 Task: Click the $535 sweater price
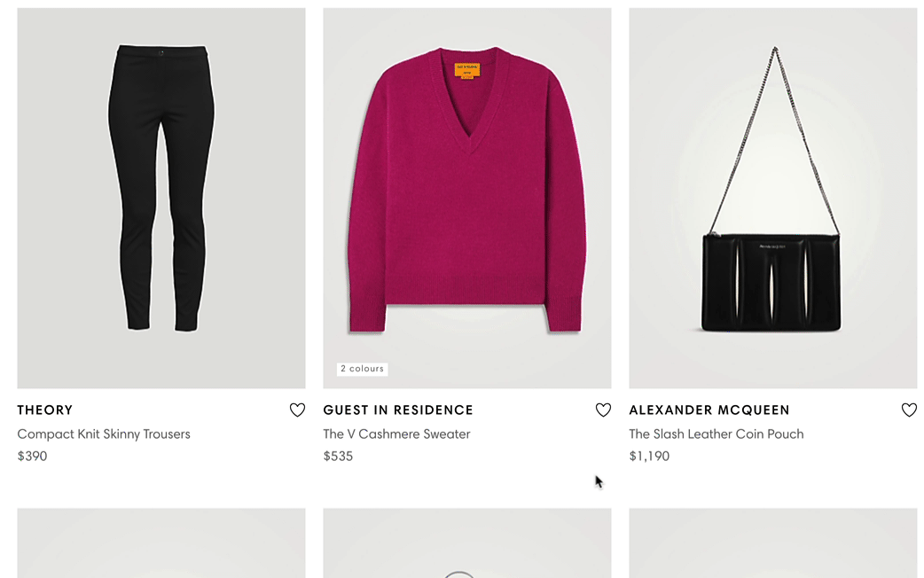point(338,456)
